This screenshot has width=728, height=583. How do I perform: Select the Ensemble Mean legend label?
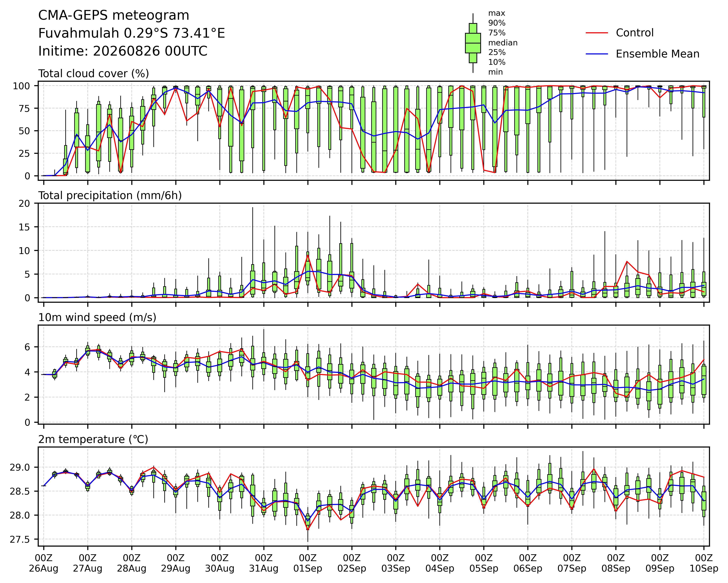(657, 54)
